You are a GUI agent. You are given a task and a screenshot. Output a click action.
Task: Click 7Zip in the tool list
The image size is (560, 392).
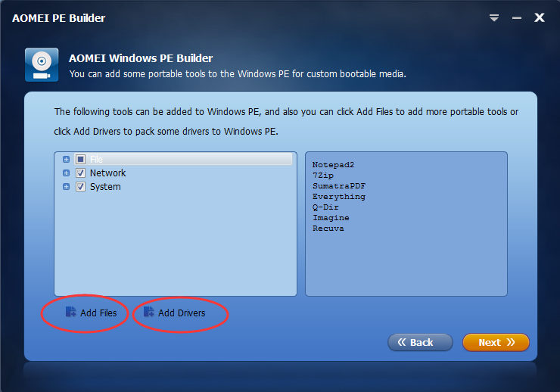tap(323, 176)
